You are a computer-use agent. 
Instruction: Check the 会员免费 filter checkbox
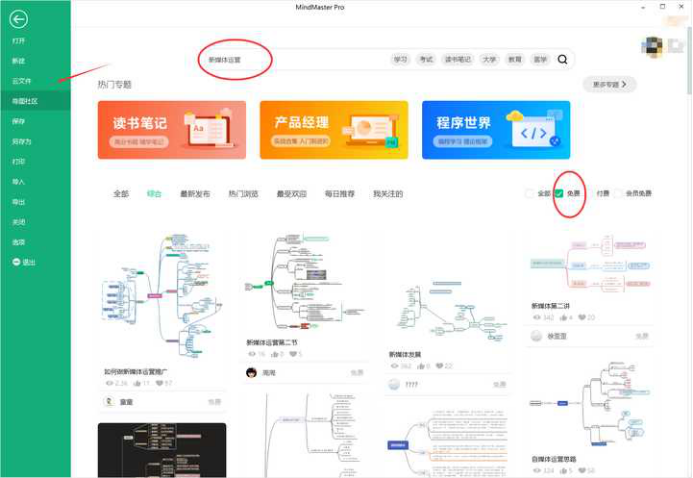pyautogui.click(x=618, y=193)
